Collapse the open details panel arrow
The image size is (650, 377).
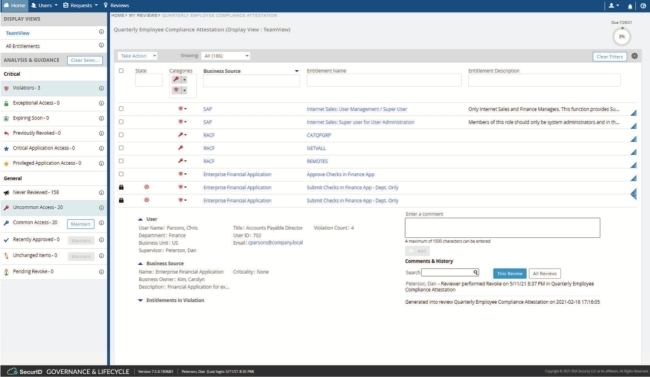633,194
